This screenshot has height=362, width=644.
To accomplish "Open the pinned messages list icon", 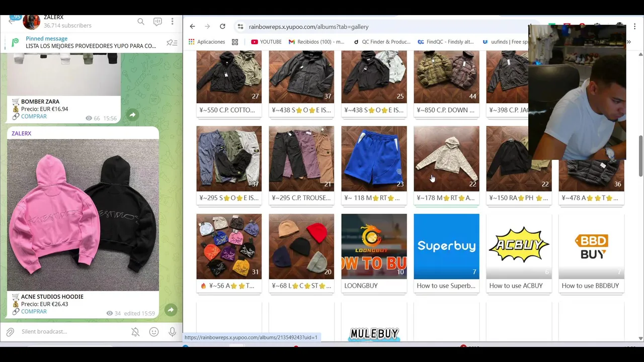I will pos(172,43).
